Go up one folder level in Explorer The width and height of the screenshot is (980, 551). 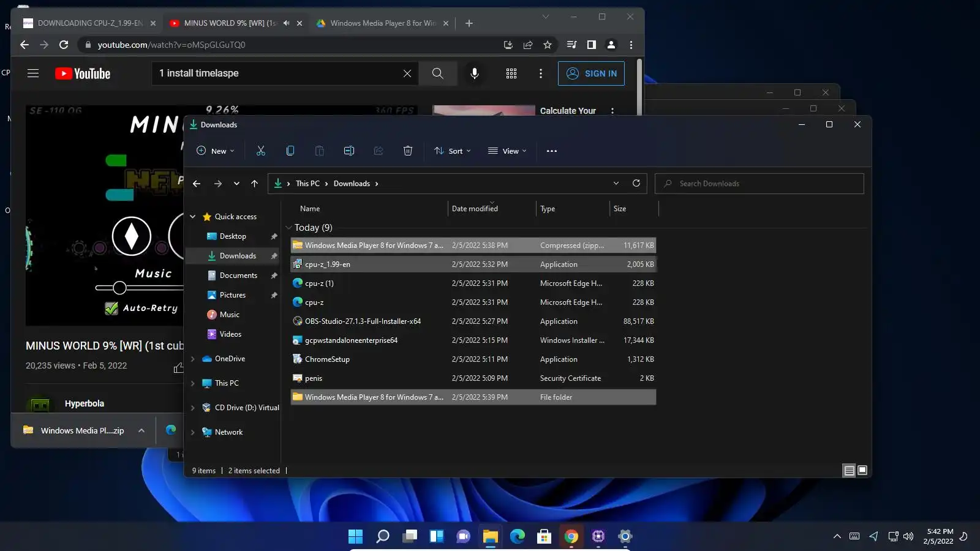(x=255, y=184)
